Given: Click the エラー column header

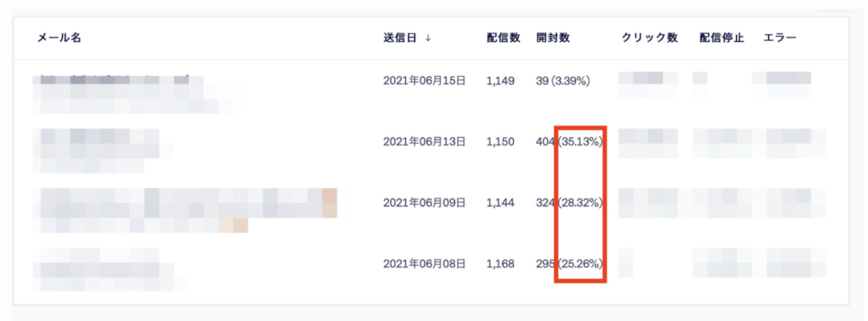Looking at the screenshot, I should pyautogui.click(x=780, y=38).
